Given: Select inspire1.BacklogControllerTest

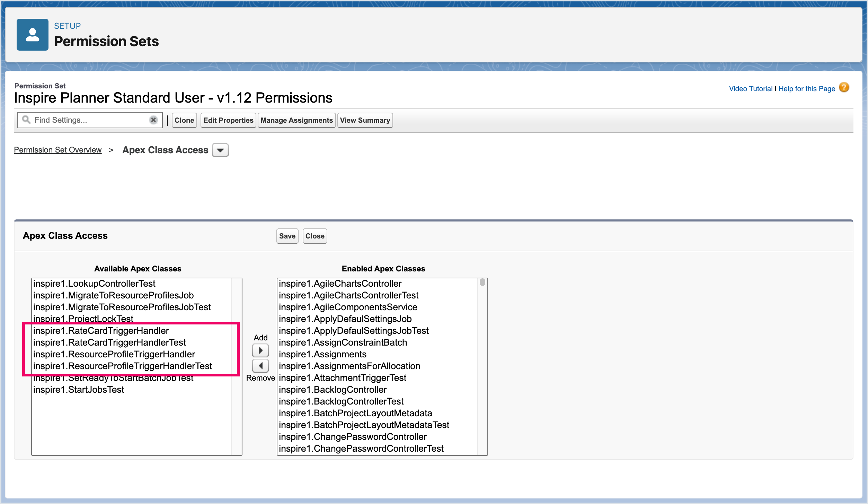Looking at the screenshot, I should tap(378, 401).
